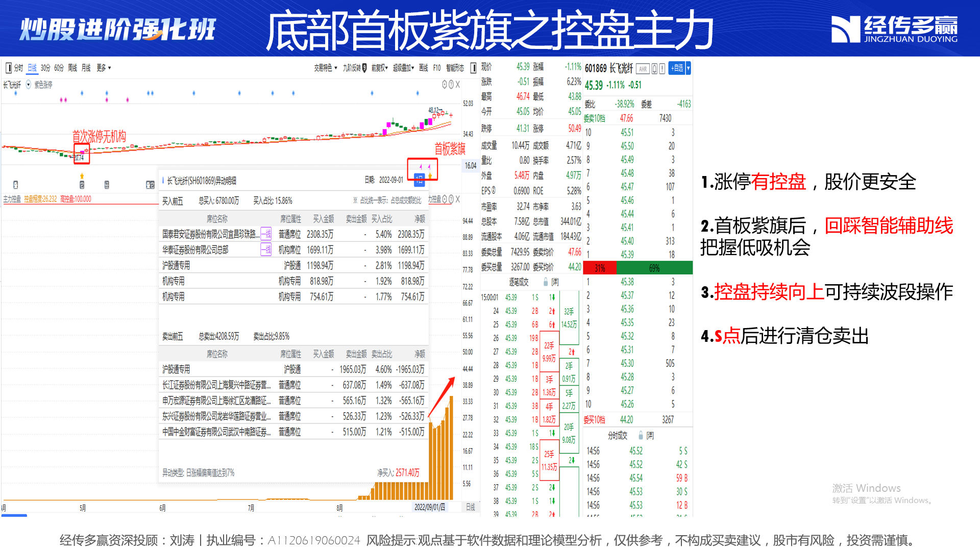The height and width of the screenshot is (551, 980).
Task: Click the exclamation info icon by stock name
Action: (662, 69)
